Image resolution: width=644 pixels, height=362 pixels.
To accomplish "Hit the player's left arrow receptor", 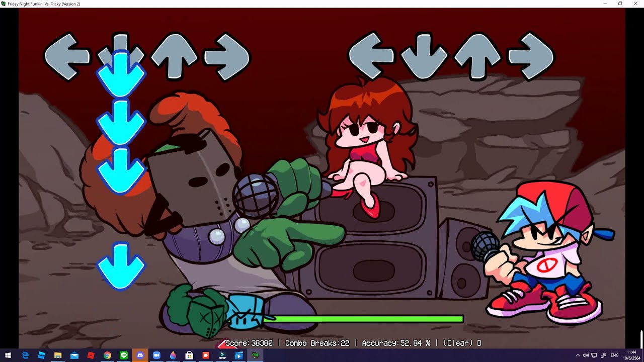I will point(371,55).
